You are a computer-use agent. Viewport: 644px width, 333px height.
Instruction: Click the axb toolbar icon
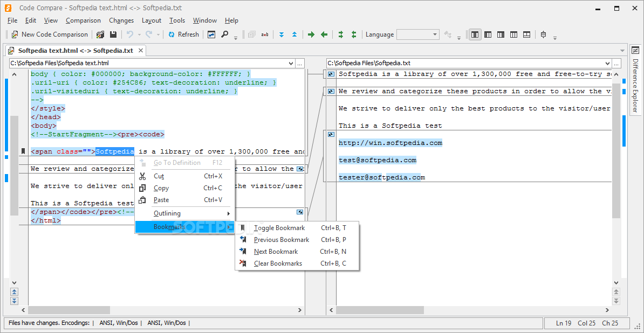(265, 34)
